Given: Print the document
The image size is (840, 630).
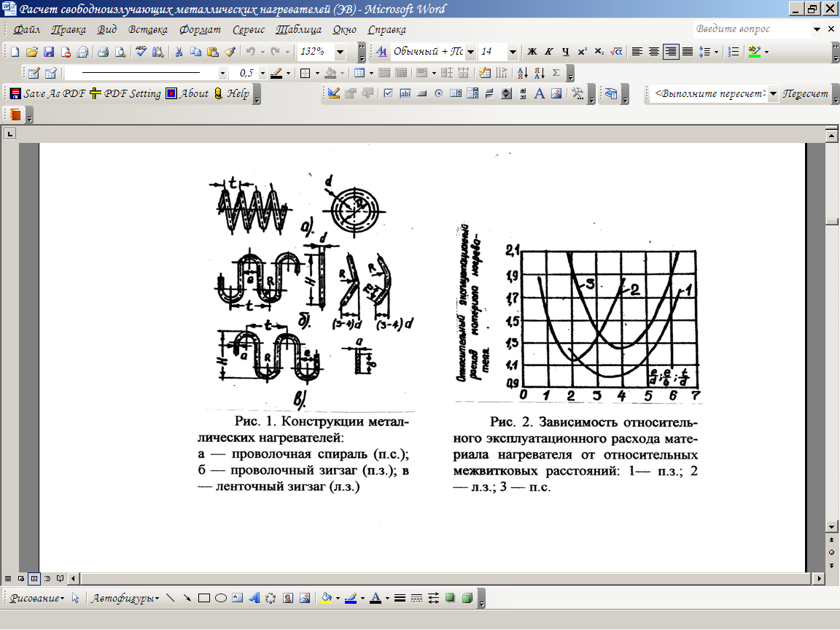Looking at the screenshot, I should pyautogui.click(x=104, y=52).
